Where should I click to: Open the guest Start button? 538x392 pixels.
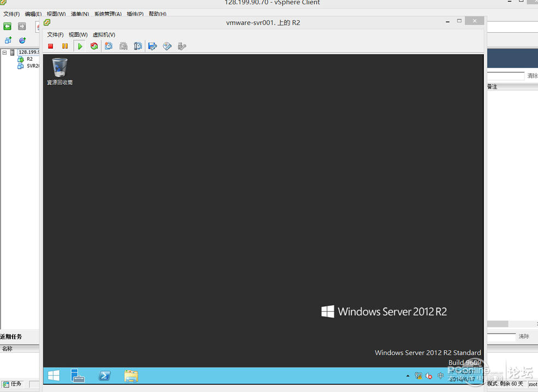[54, 376]
